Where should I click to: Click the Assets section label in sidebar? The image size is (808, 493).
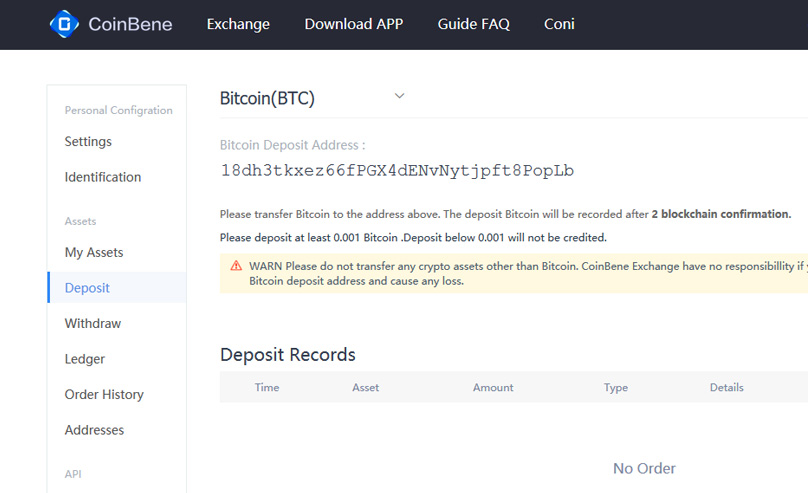[x=80, y=222]
